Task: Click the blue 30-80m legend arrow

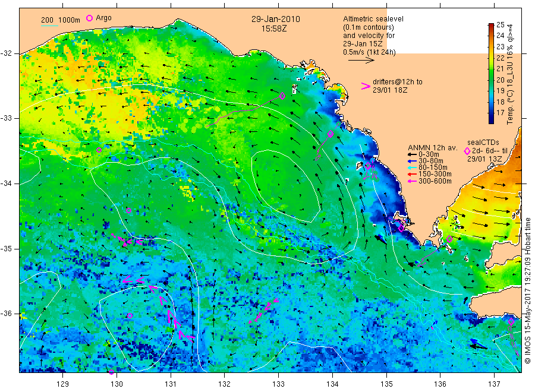Action: (412, 161)
